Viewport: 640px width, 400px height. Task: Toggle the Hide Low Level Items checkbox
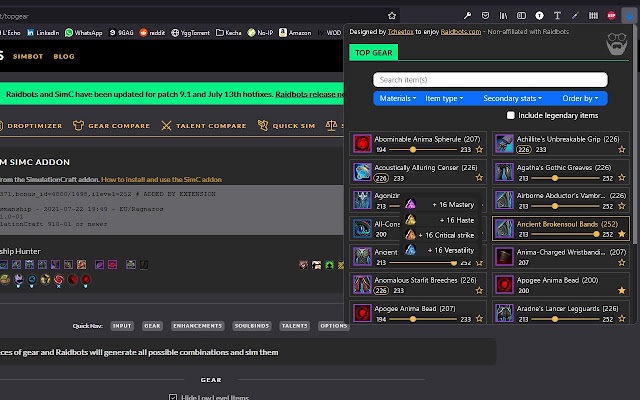point(173,397)
